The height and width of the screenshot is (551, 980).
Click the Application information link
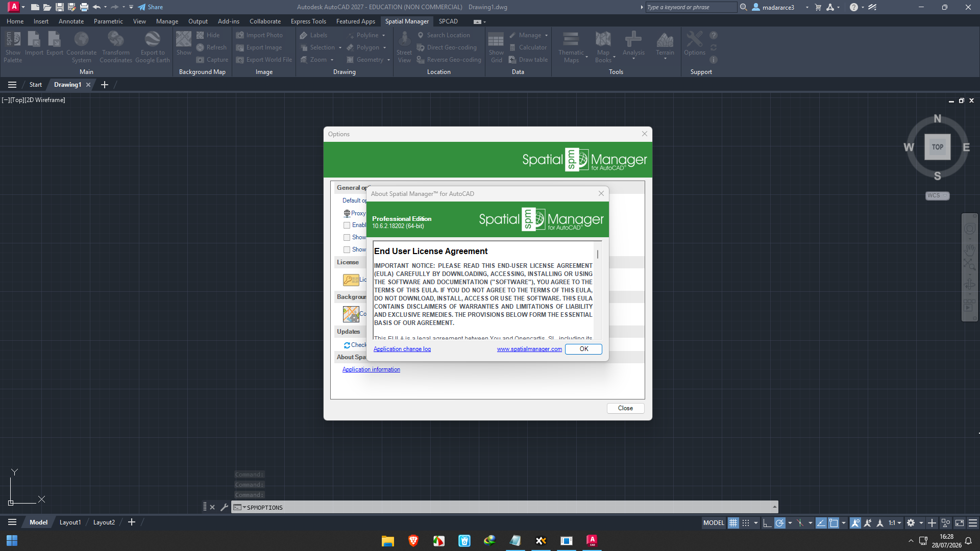[371, 369]
